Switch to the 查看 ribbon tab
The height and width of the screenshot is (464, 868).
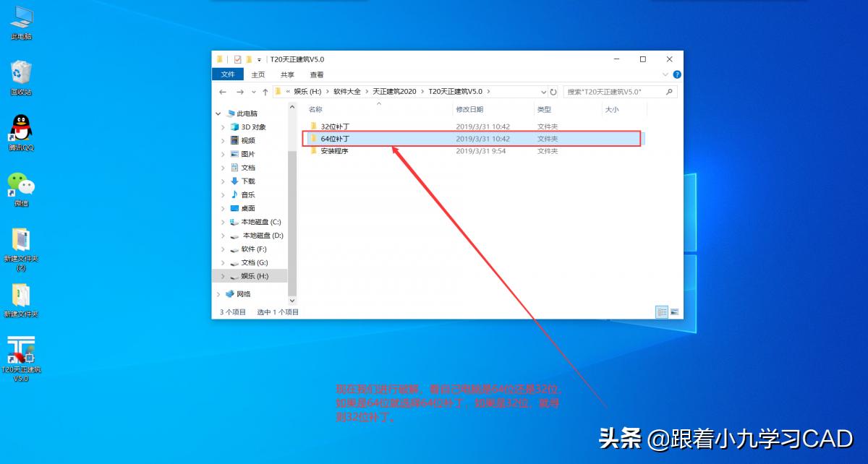point(316,74)
